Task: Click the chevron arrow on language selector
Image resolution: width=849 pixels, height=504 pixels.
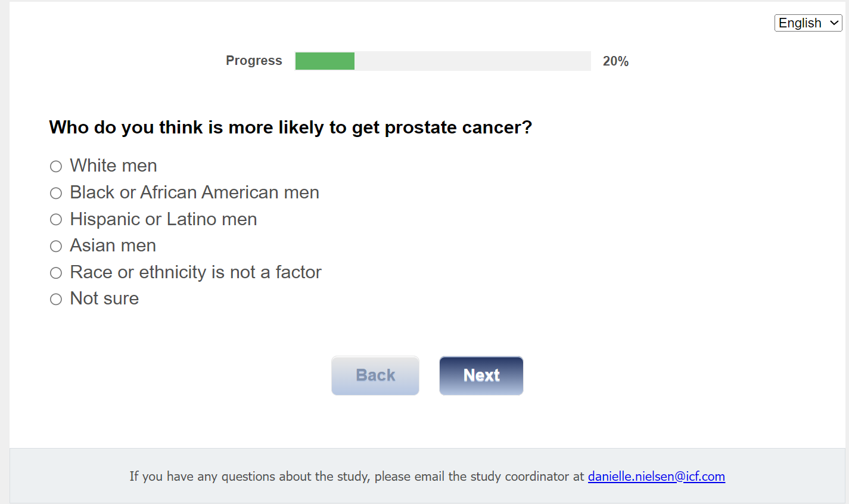Action: (x=834, y=23)
